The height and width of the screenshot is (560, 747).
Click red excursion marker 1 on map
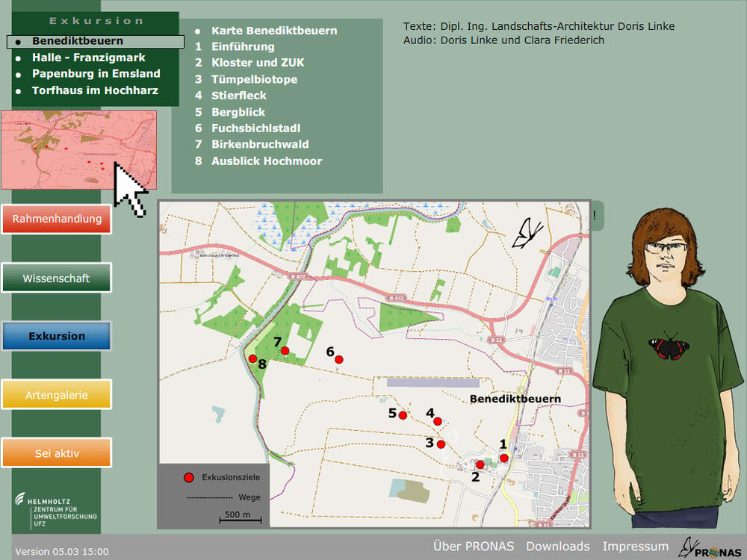tap(504, 458)
